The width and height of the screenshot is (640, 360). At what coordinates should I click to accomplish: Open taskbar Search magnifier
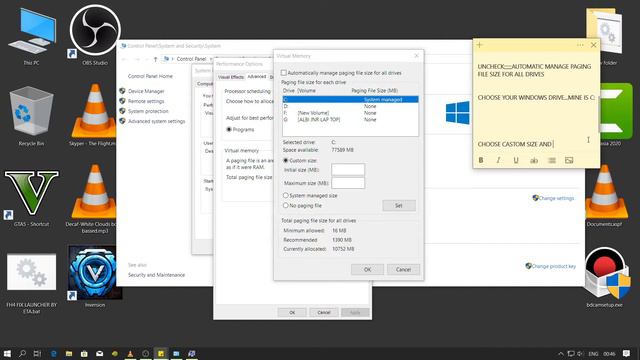tap(22, 353)
